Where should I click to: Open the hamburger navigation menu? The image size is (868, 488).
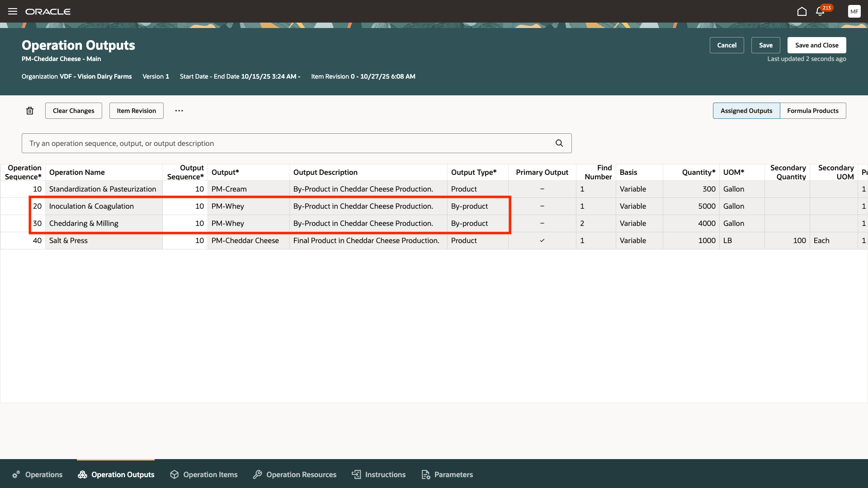13,11
